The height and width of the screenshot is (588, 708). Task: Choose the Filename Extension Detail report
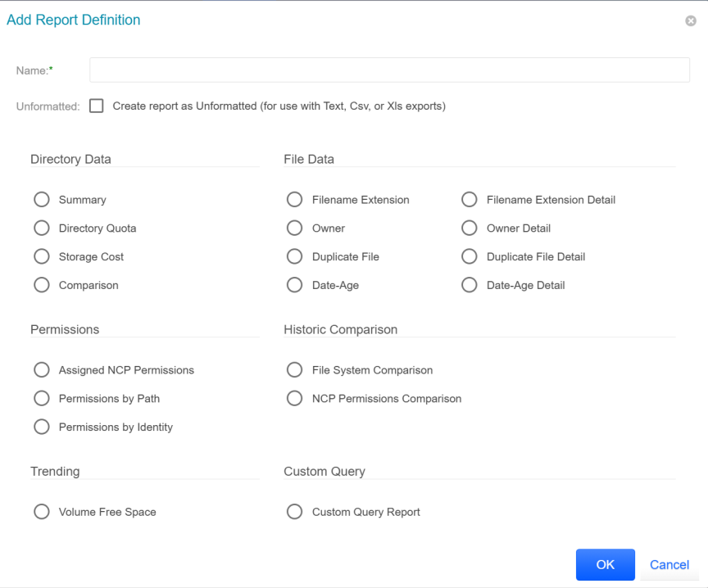(x=469, y=199)
